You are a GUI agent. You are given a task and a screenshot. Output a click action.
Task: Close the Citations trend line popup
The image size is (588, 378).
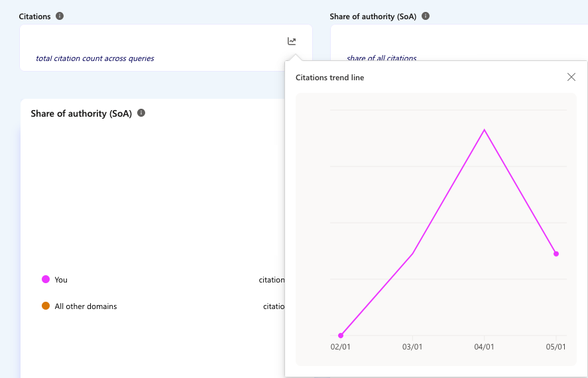click(x=571, y=77)
